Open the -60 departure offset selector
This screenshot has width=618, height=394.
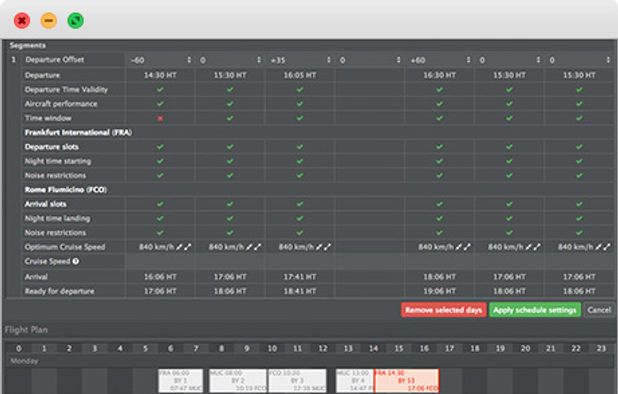[x=160, y=60]
